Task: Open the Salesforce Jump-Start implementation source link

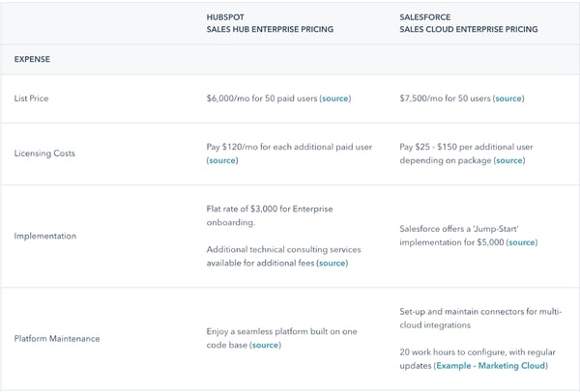Action: point(522,242)
